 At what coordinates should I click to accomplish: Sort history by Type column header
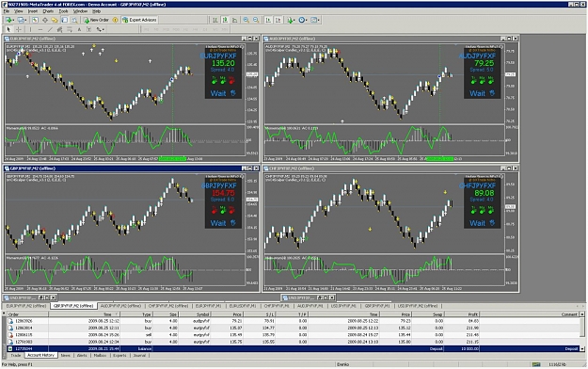pyautogui.click(x=136, y=314)
